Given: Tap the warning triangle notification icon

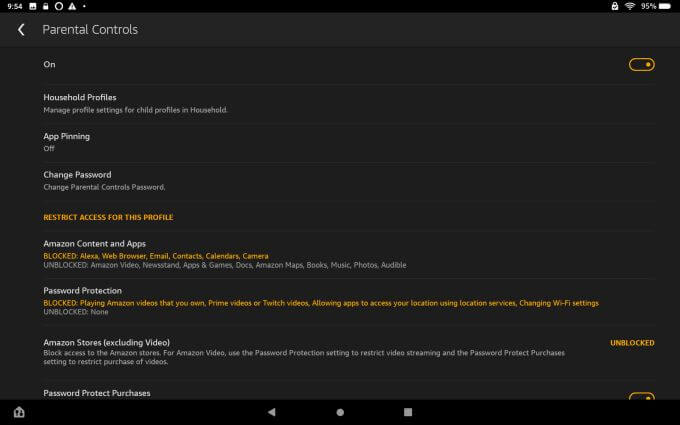Looking at the screenshot, I should [x=72, y=6].
